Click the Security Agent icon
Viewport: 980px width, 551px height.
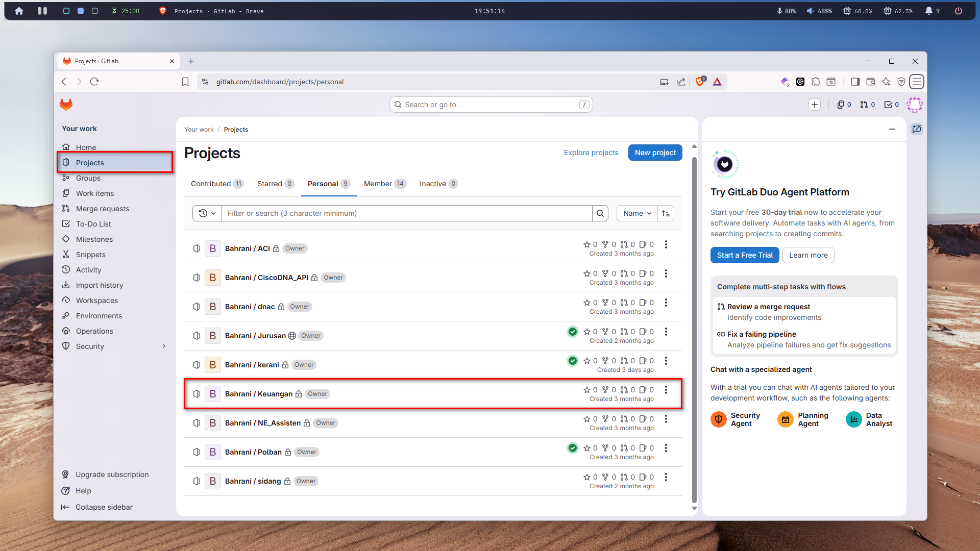coord(719,419)
